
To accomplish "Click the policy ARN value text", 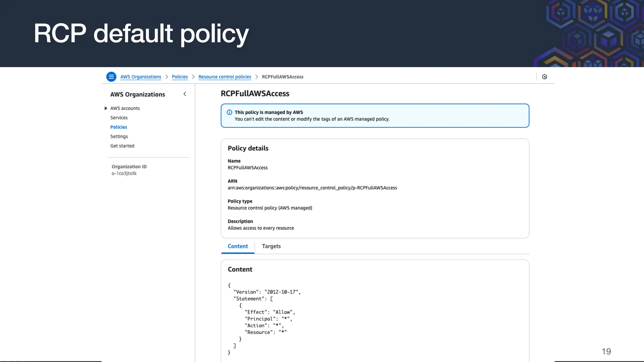I will [312, 188].
